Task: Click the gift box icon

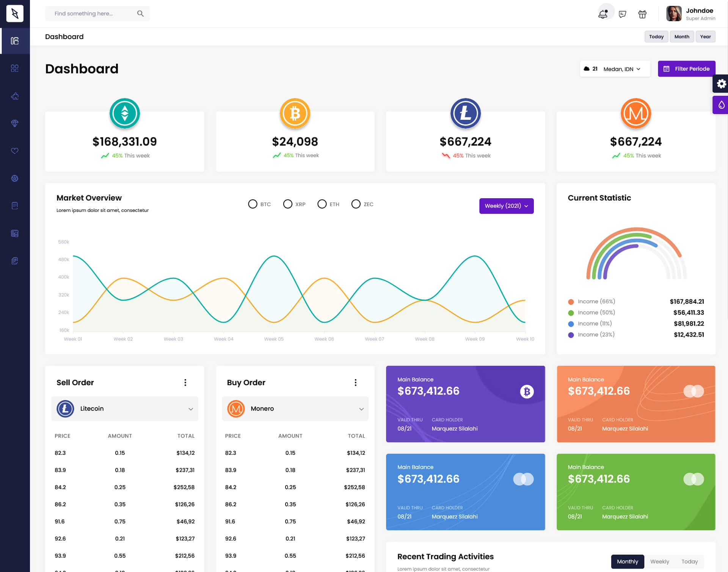Action: point(642,14)
